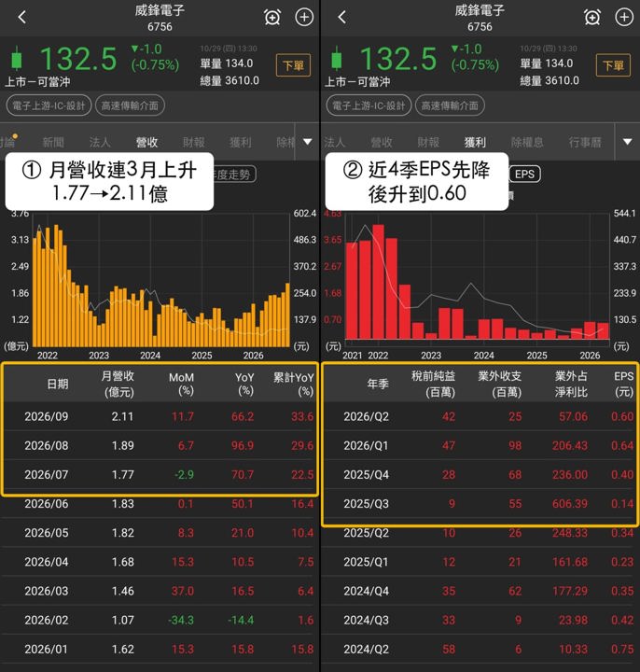
Task: Toggle 年度走勢 chart view pill
Action: (x=233, y=174)
